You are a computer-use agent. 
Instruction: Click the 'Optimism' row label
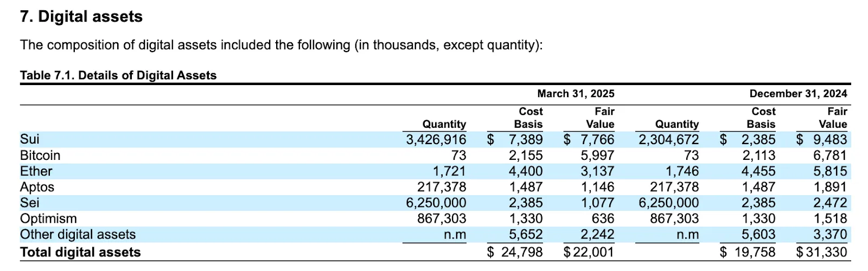point(48,218)
